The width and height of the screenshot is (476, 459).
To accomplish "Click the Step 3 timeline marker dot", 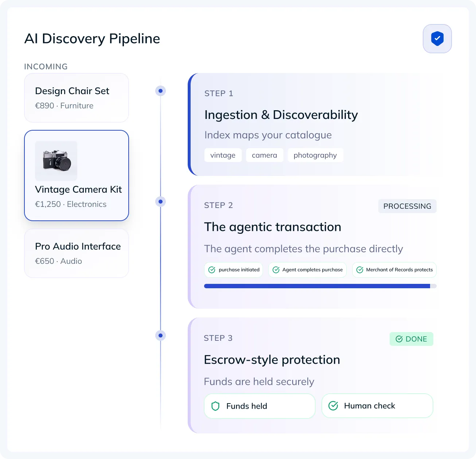I will click(x=160, y=335).
